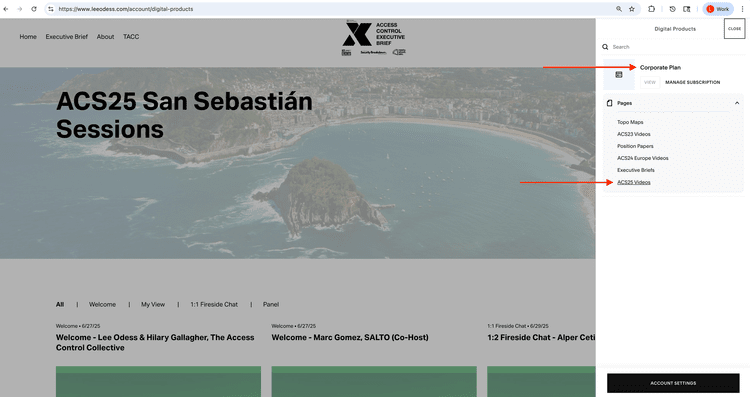Screen dimensions: 750x397
Task: Open the browser extensions puzzle icon
Action: (x=651, y=9)
